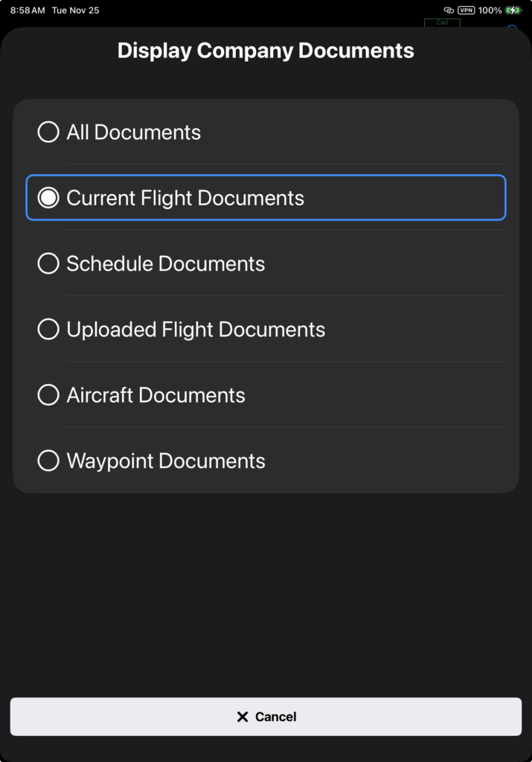The height and width of the screenshot is (762, 532).
Task: Click the 100% battery percentage text
Action: pos(490,10)
